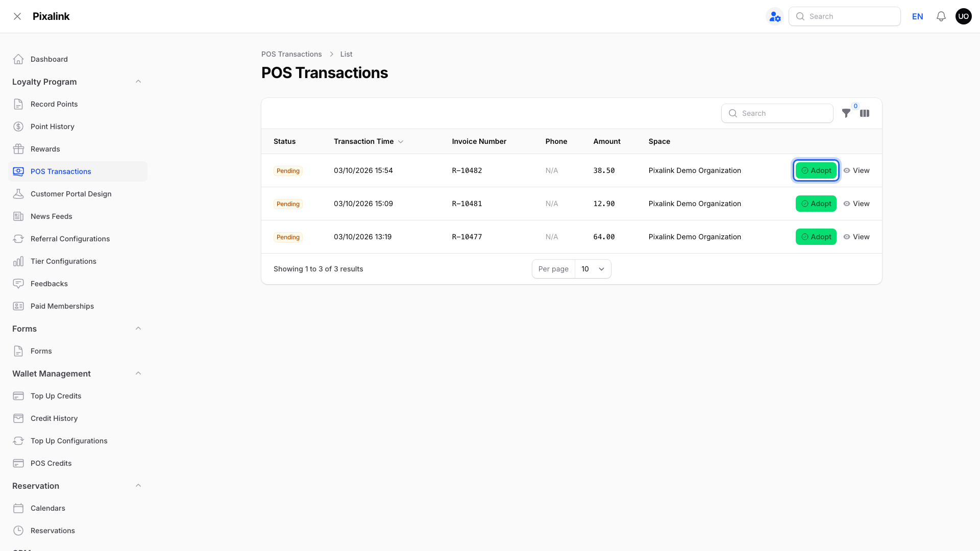Click the Pending badge for R-10477
Screen dimensions: 980x551
click(x=288, y=237)
